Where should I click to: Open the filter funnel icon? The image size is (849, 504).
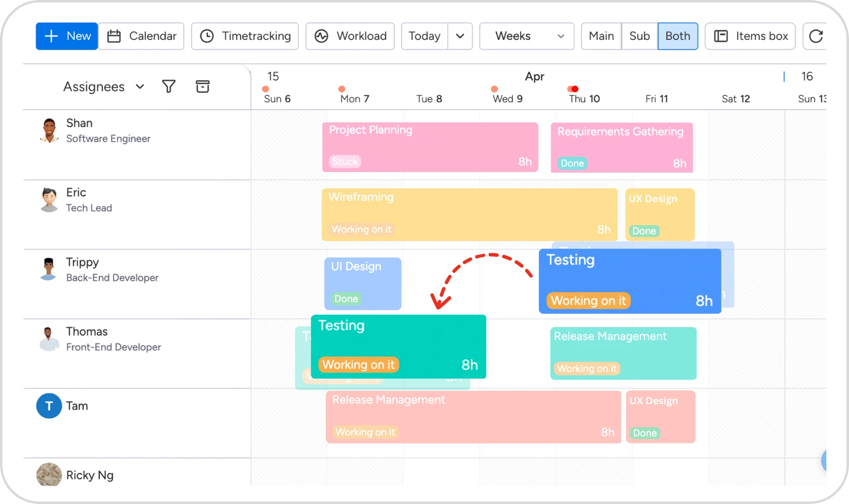169,87
